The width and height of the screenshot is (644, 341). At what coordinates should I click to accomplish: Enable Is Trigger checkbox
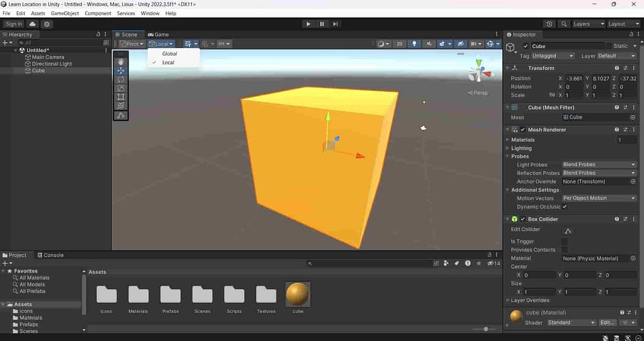pyautogui.click(x=565, y=241)
